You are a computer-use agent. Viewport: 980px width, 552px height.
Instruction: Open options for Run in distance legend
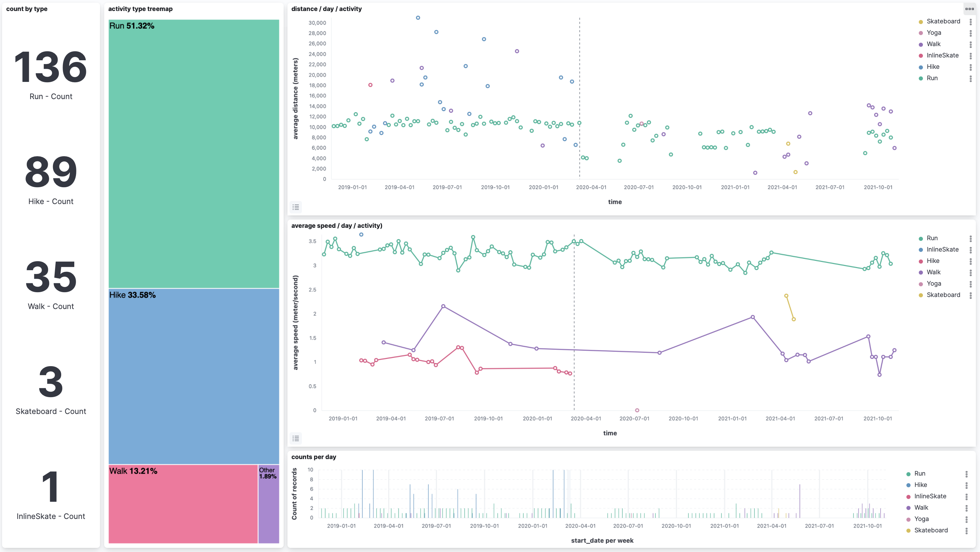[x=970, y=79]
